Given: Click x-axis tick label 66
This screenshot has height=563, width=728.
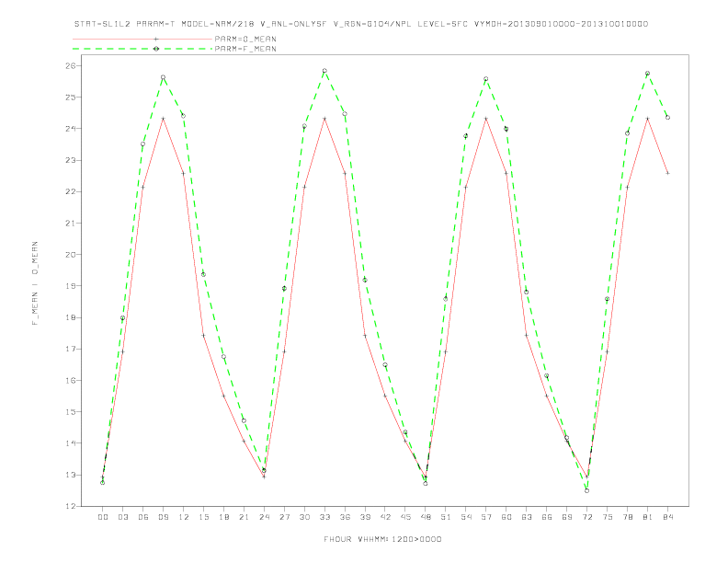Looking at the screenshot, I should [x=547, y=517].
